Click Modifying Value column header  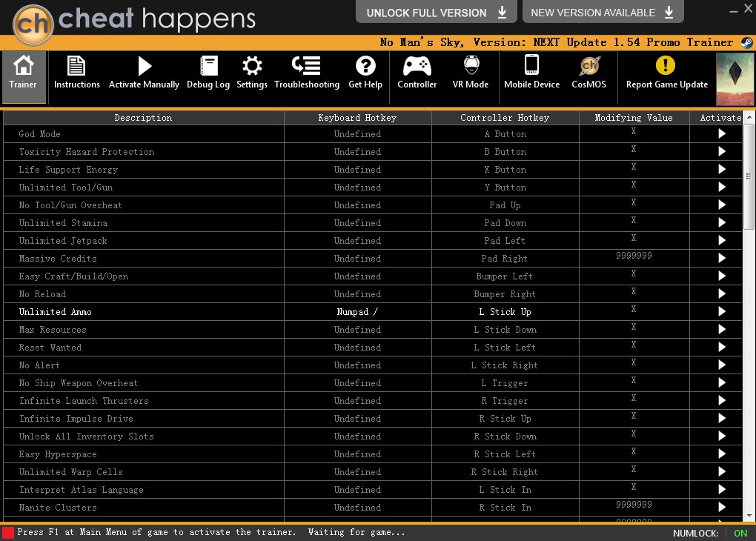point(634,118)
